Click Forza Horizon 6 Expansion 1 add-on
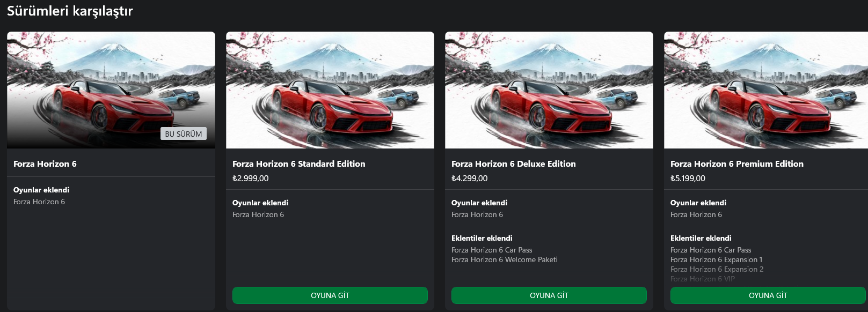868x312 pixels. pyautogui.click(x=716, y=260)
